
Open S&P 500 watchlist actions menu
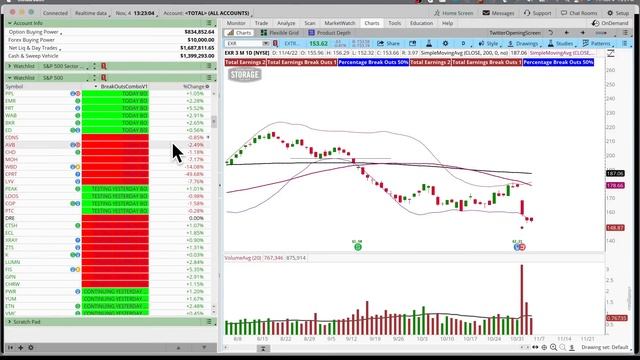pos(209,78)
